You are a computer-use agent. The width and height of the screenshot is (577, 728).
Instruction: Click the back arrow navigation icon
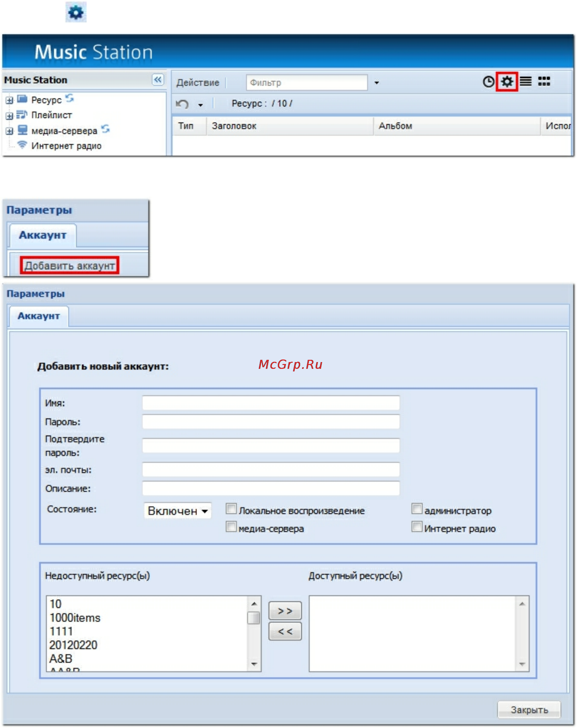(x=183, y=104)
